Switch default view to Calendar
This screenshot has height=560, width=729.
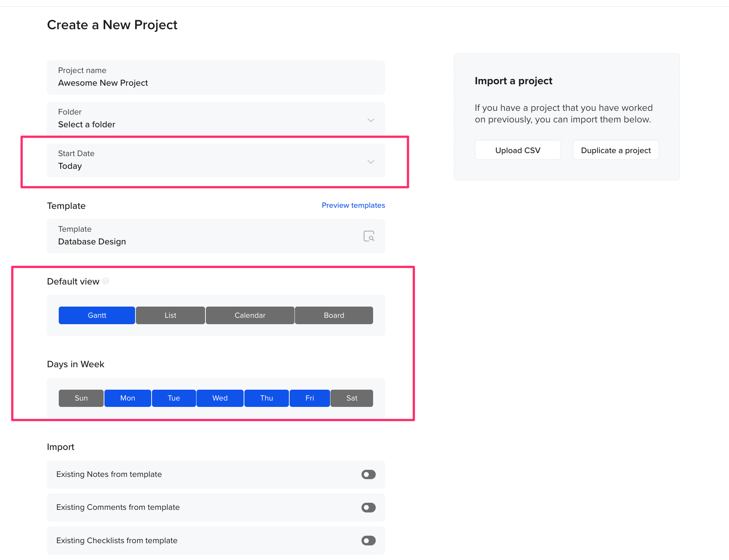coord(250,315)
